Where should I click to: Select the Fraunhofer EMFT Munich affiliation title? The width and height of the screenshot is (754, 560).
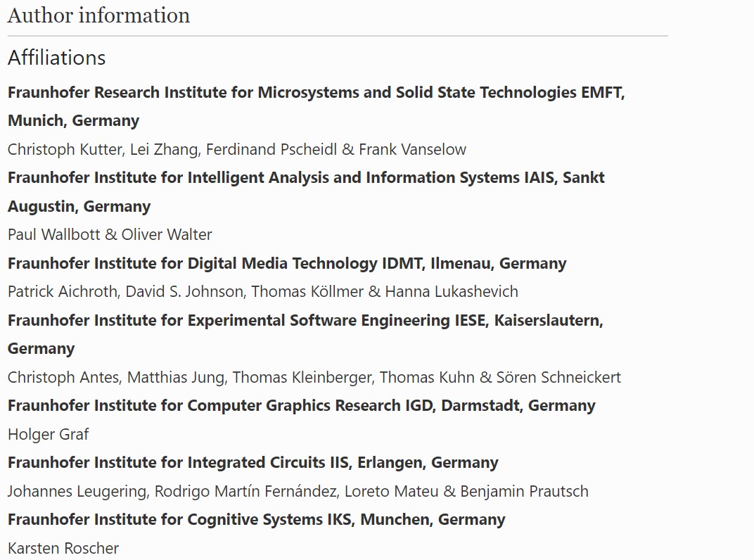[x=316, y=93]
